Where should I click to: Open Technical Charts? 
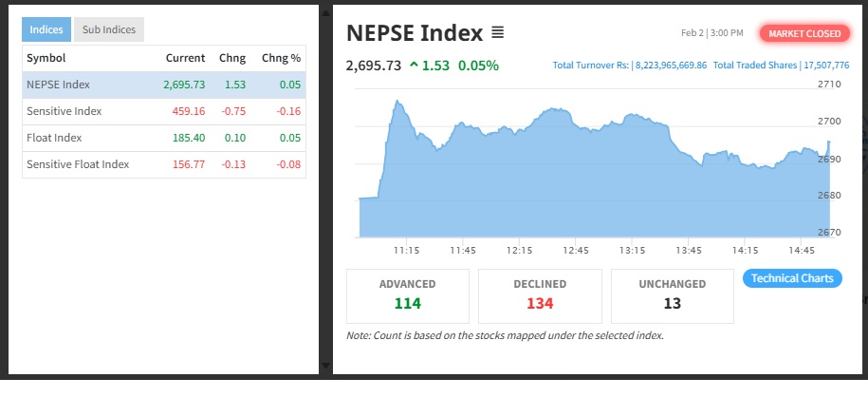click(793, 278)
